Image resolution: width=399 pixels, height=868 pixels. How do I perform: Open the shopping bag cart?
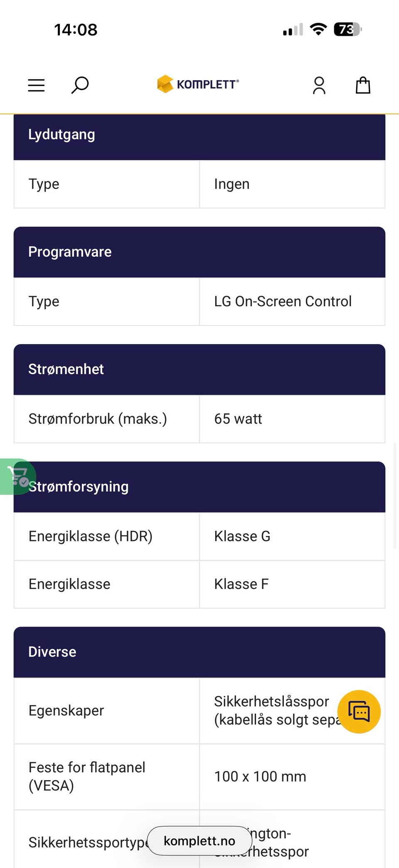pos(363,85)
